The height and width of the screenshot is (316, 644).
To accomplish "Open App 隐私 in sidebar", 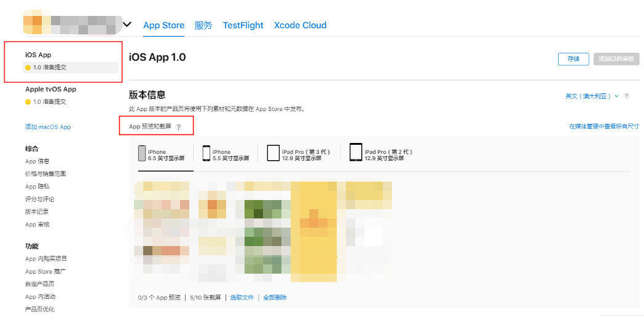I will (37, 187).
